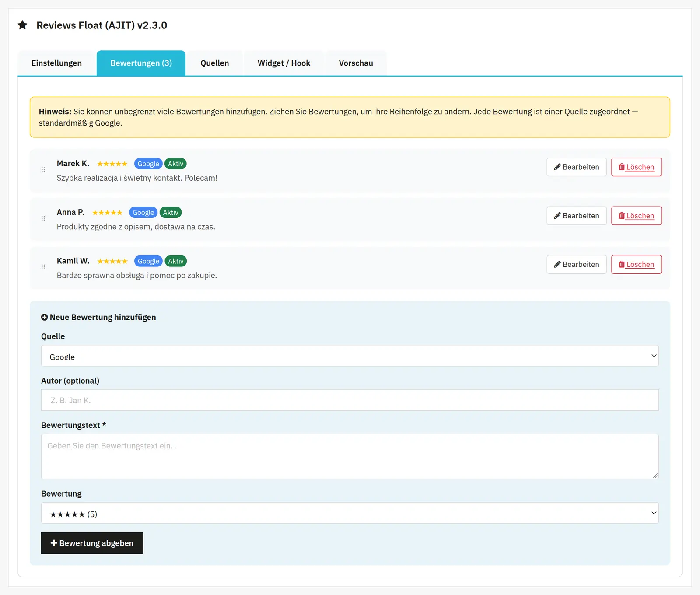This screenshot has width=700, height=595.
Task: Click the 'Hinweis:' notice text
Action: pos(55,112)
